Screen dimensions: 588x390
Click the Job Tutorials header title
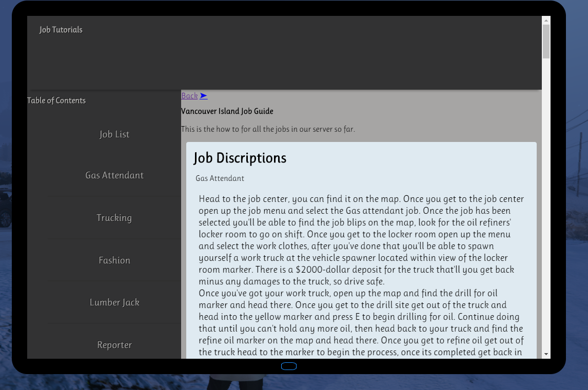(61, 30)
